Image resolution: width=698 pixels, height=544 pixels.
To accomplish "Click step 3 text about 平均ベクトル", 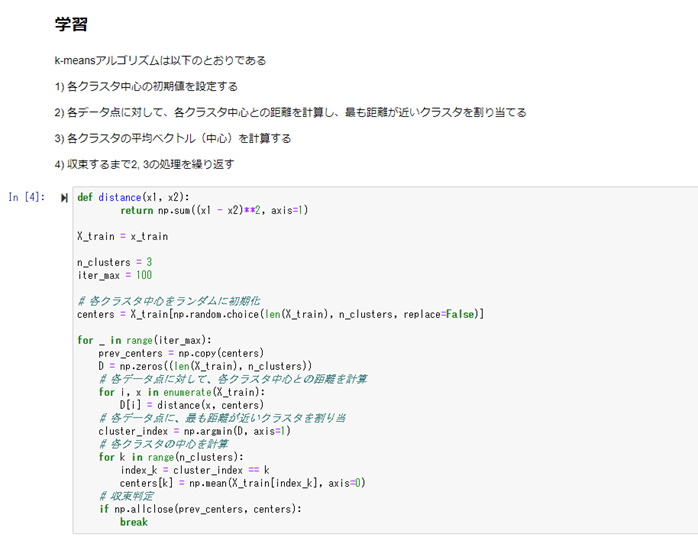I will 173,138.
